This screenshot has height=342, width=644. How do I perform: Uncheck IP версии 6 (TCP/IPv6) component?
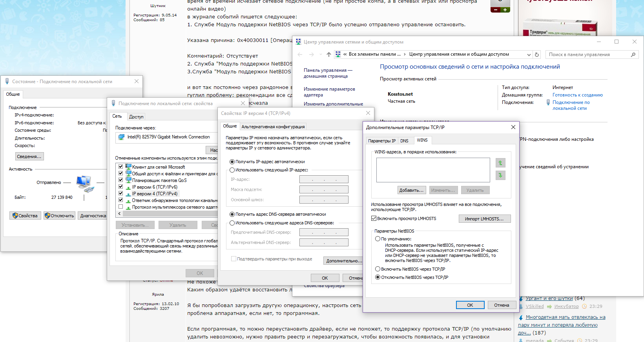coord(121,187)
